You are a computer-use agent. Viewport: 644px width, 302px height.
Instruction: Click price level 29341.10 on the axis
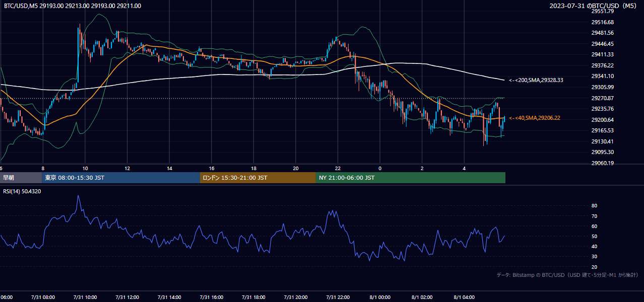tap(602, 76)
